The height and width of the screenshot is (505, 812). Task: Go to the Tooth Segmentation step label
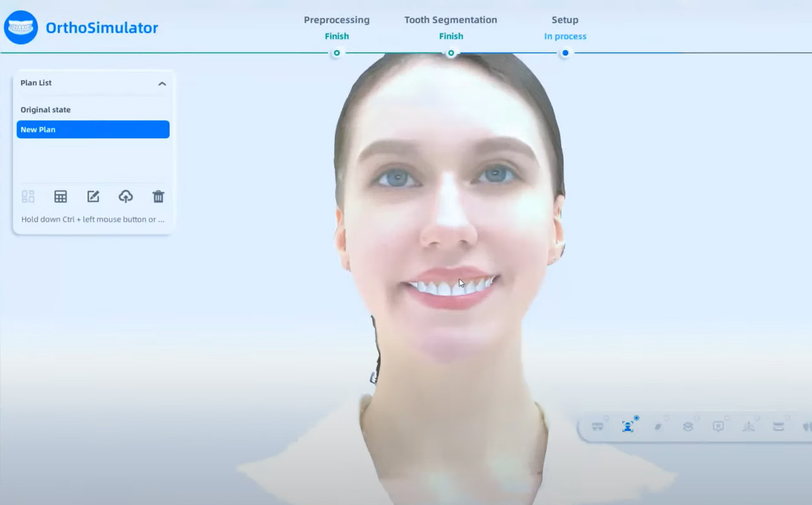tap(451, 20)
